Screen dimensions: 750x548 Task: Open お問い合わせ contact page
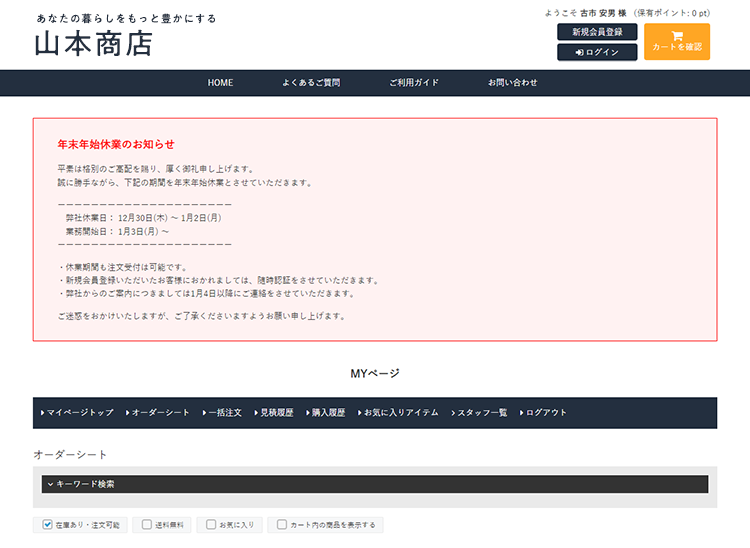pos(512,82)
